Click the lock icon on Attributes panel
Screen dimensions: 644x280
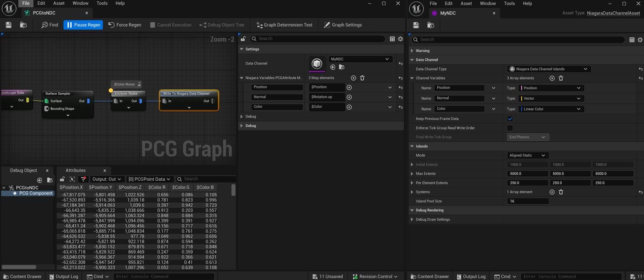coord(63,179)
